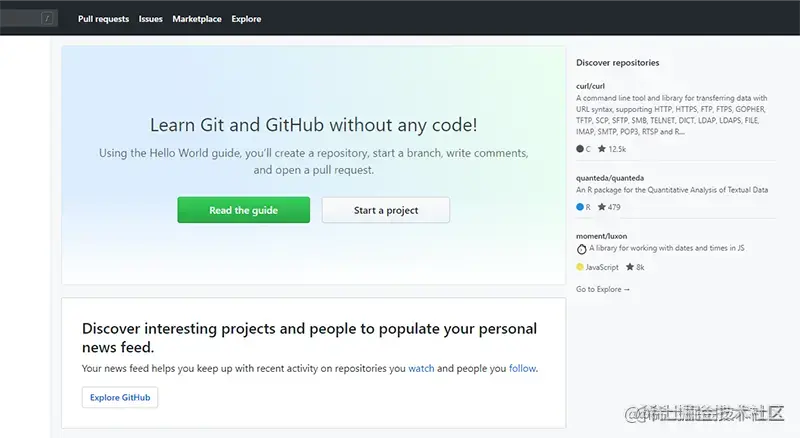Image resolution: width=800 pixels, height=438 pixels.
Task: Click the yellow JavaScript language dot
Action: [580, 267]
